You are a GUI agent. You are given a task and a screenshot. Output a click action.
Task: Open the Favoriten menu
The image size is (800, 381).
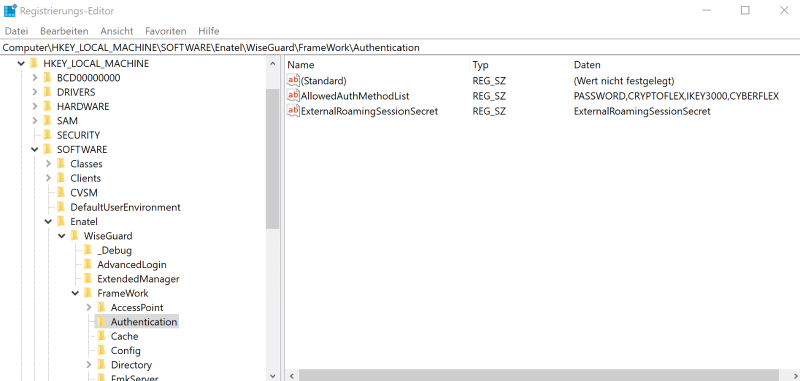166,31
